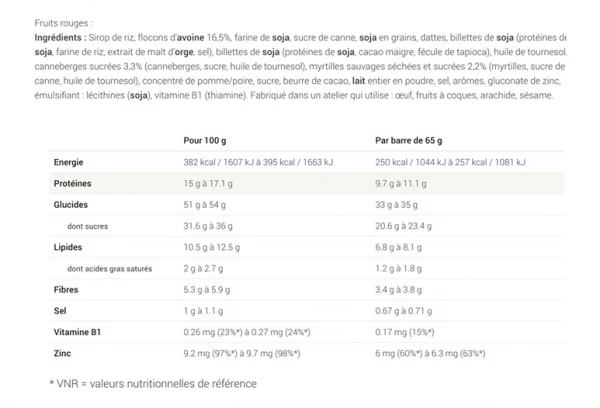Click the 'Protéines' row label
Image resolution: width=600 pixels, height=408 pixels.
point(71,183)
